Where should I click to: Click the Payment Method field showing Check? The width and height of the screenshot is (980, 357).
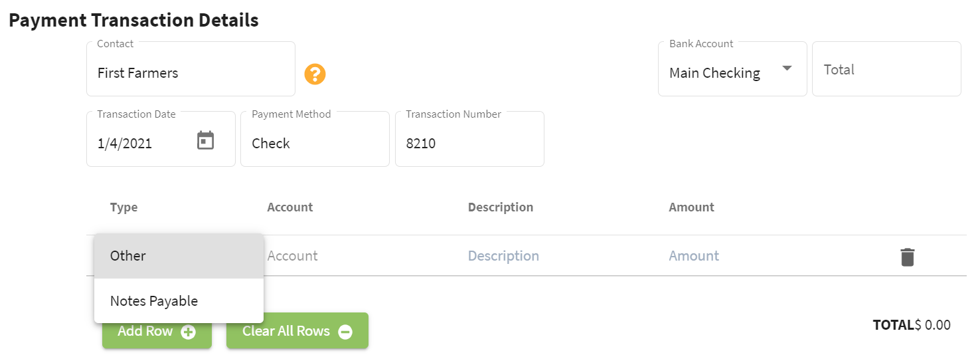click(x=315, y=139)
